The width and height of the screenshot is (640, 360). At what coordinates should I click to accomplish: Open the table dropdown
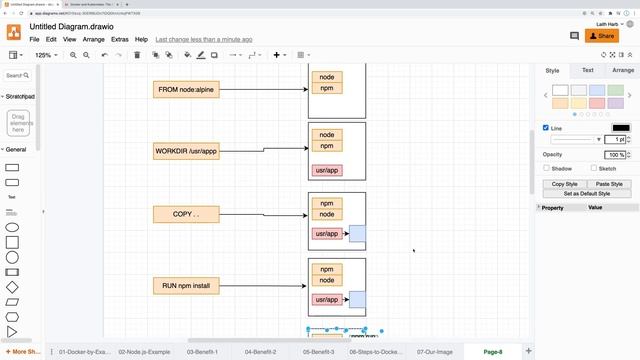(x=304, y=55)
